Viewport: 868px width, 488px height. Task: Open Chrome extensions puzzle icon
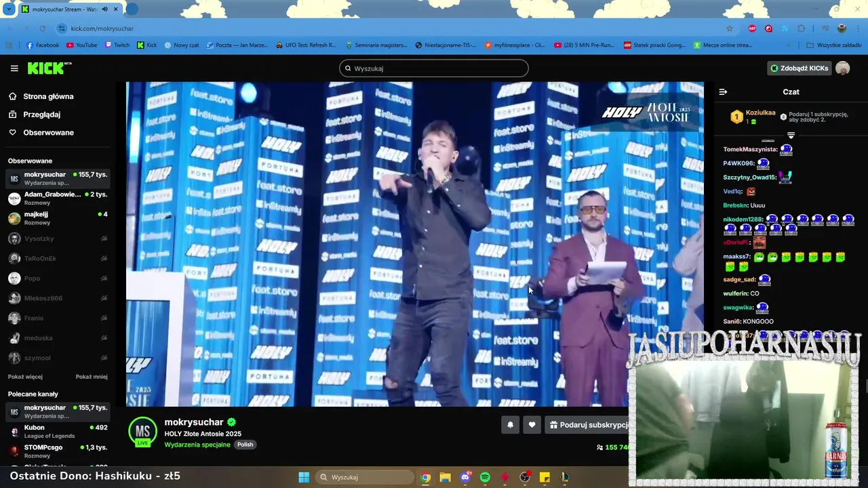coord(802,28)
